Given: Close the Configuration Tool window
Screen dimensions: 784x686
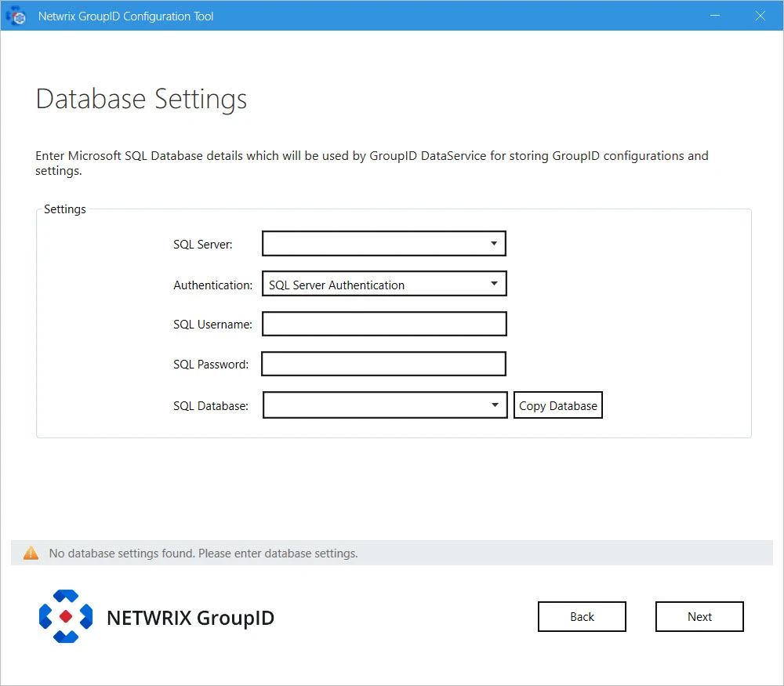Looking at the screenshot, I should (760, 16).
